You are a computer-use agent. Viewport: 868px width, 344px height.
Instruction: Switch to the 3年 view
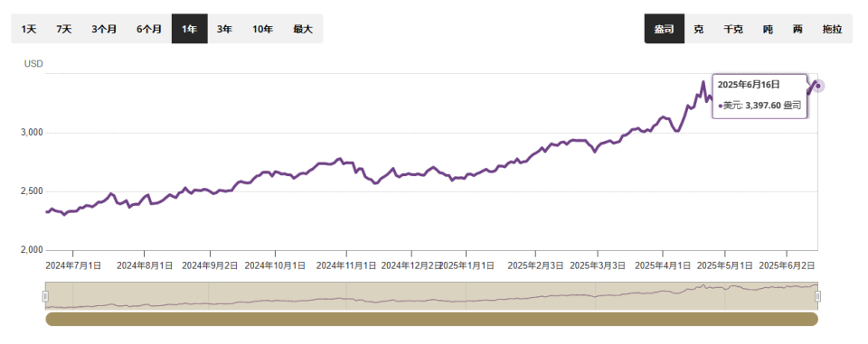(224, 29)
